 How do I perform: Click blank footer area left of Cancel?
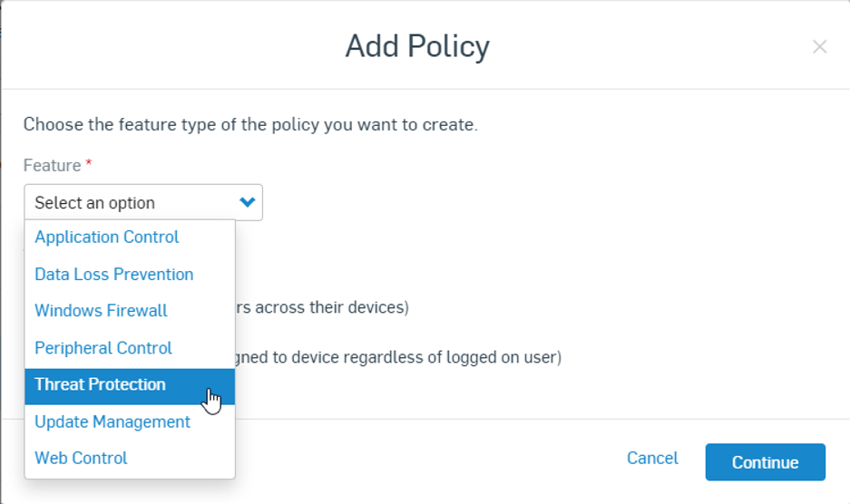click(426, 460)
